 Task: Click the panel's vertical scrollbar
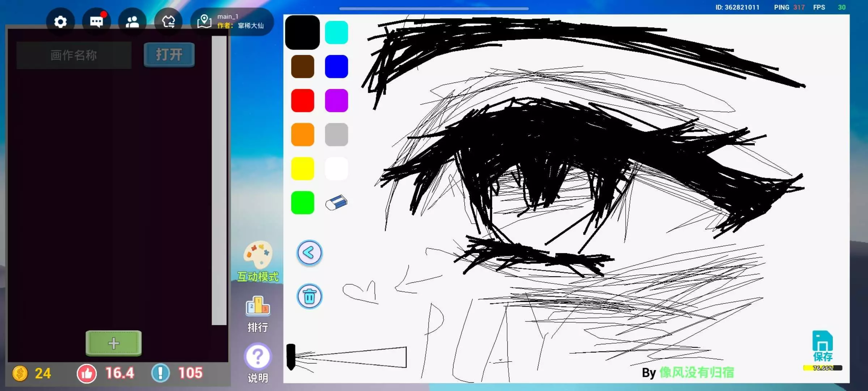[x=219, y=181]
